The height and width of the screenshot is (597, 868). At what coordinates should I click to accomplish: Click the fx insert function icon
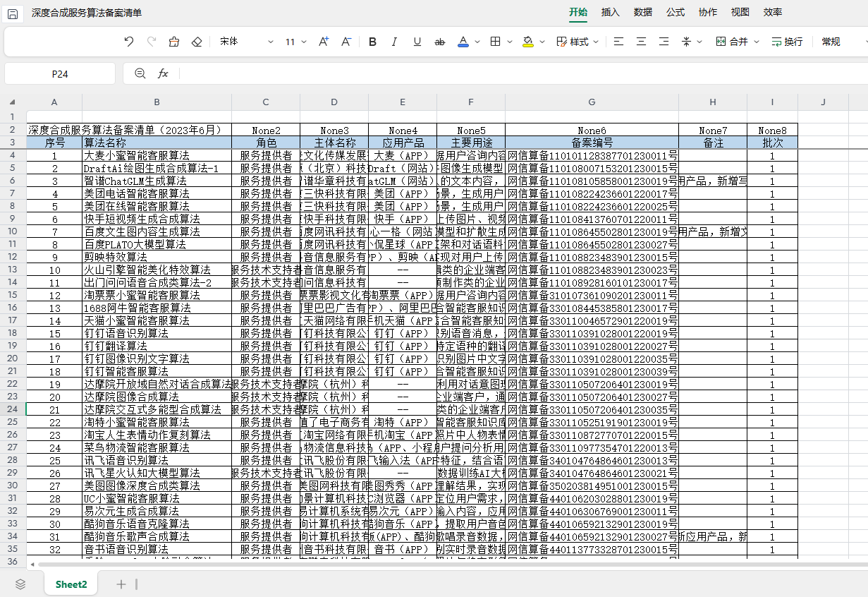[x=163, y=73]
